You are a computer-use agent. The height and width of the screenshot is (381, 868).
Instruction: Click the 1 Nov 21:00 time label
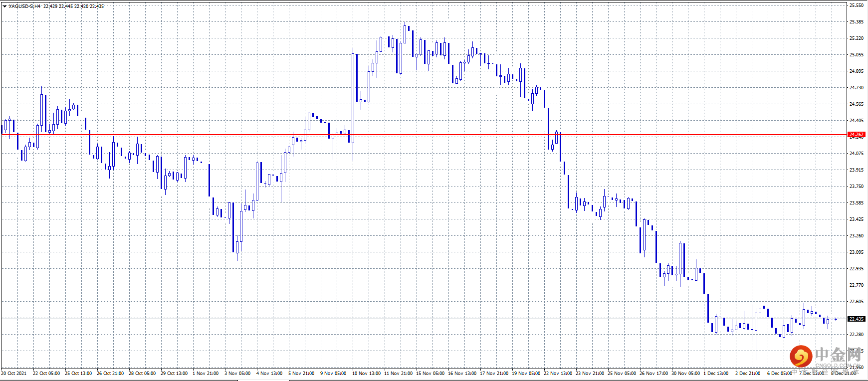click(x=206, y=374)
